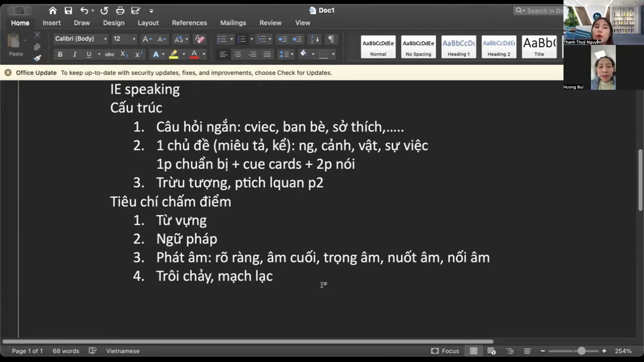Apply the yellow text highlight color
This screenshot has width=644, height=362.
(174, 54)
